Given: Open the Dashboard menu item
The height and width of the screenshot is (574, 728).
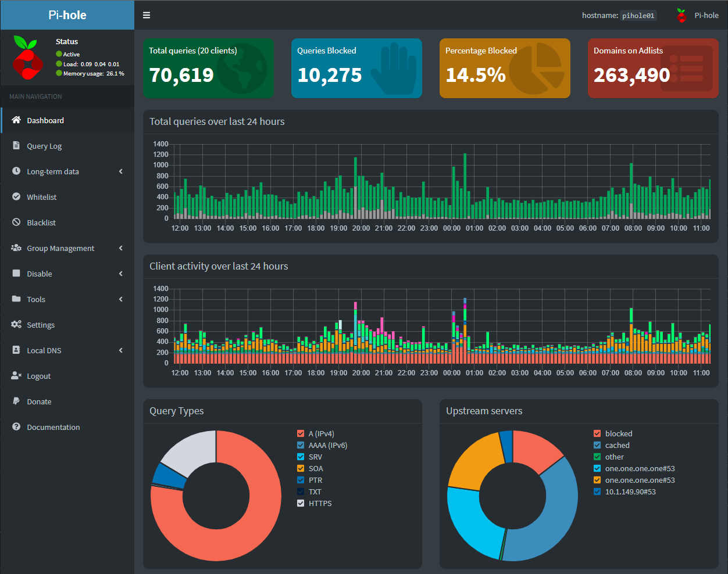Looking at the screenshot, I should pyautogui.click(x=67, y=120).
